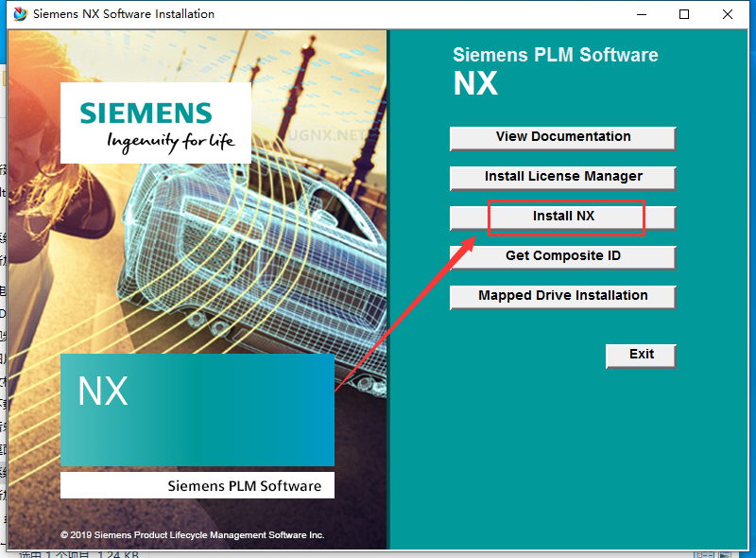
Task: Click the Siemens PLM Software heading text
Action: (x=556, y=55)
